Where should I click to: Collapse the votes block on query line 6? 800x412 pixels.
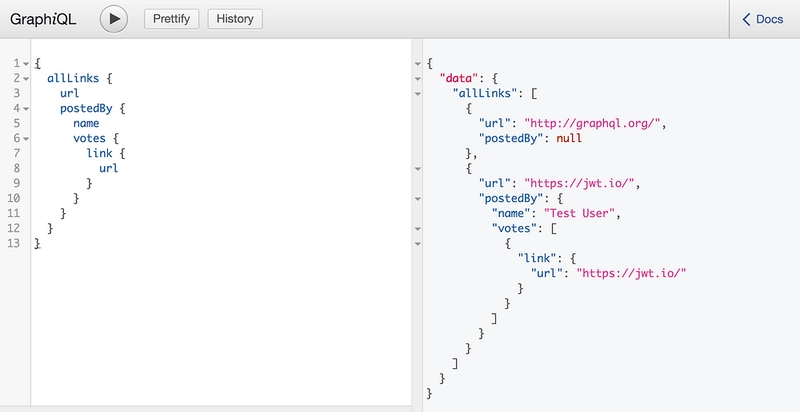click(26, 138)
